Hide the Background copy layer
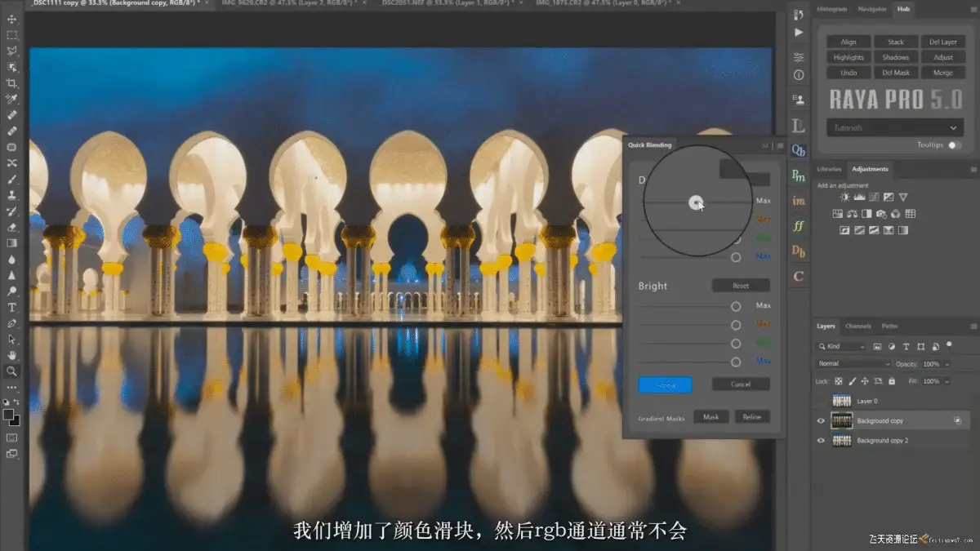Screen dimensions: 980x551 tap(821, 420)
